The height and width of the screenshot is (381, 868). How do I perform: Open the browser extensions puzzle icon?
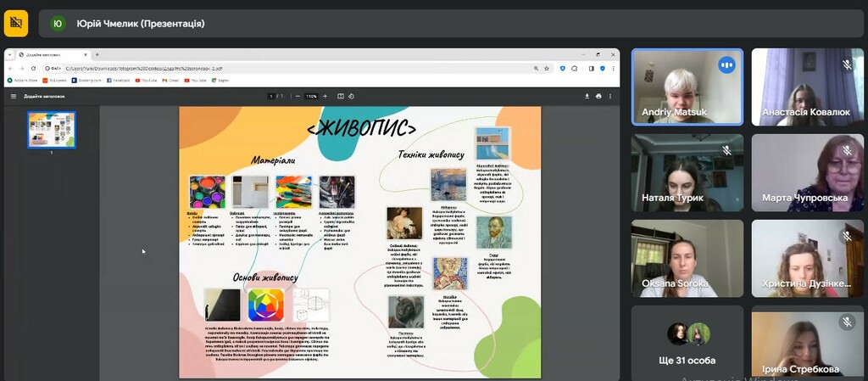(574, 68)
